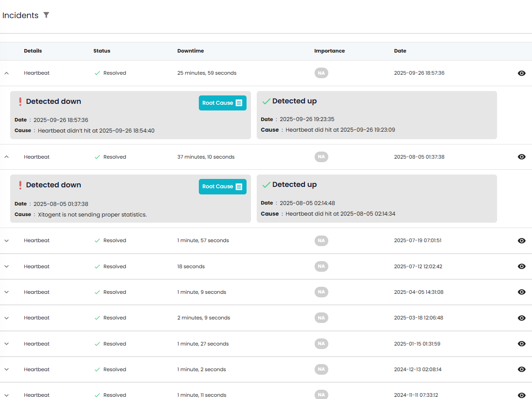
Task: Click the Status column header
Action: coord(102,51)
